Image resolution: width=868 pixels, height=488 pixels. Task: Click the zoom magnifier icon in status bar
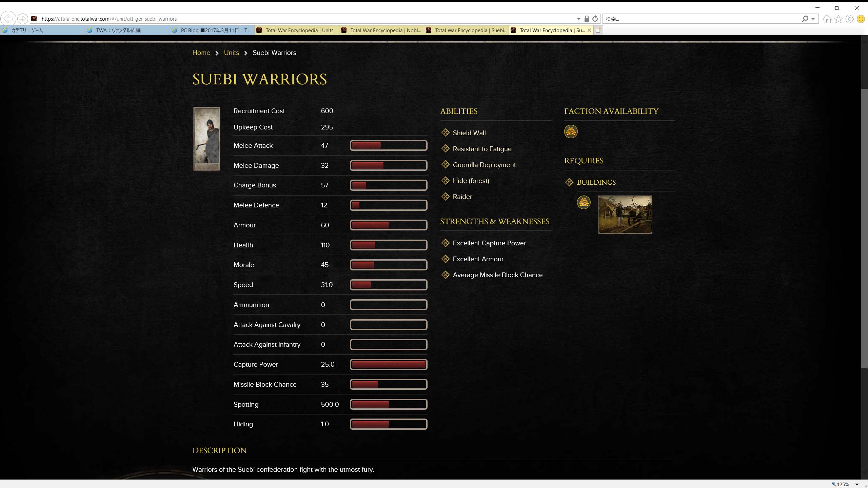(834, 484)
